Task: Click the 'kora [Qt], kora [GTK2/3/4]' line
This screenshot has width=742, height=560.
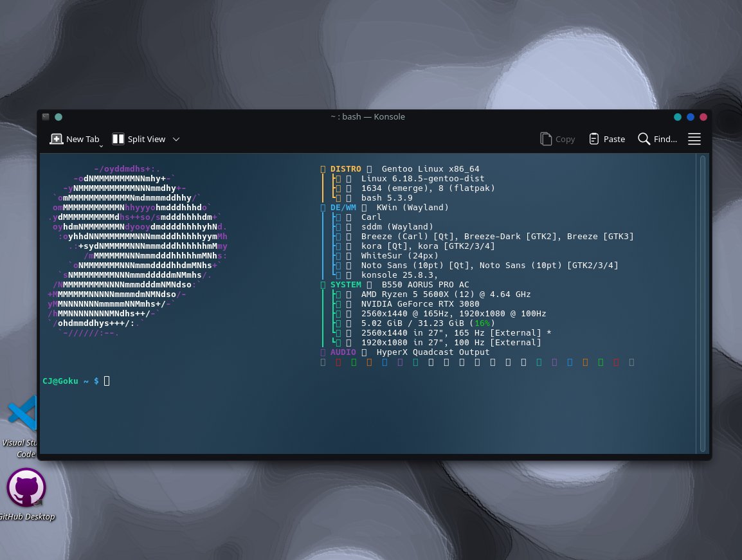Action: (428, 246)
